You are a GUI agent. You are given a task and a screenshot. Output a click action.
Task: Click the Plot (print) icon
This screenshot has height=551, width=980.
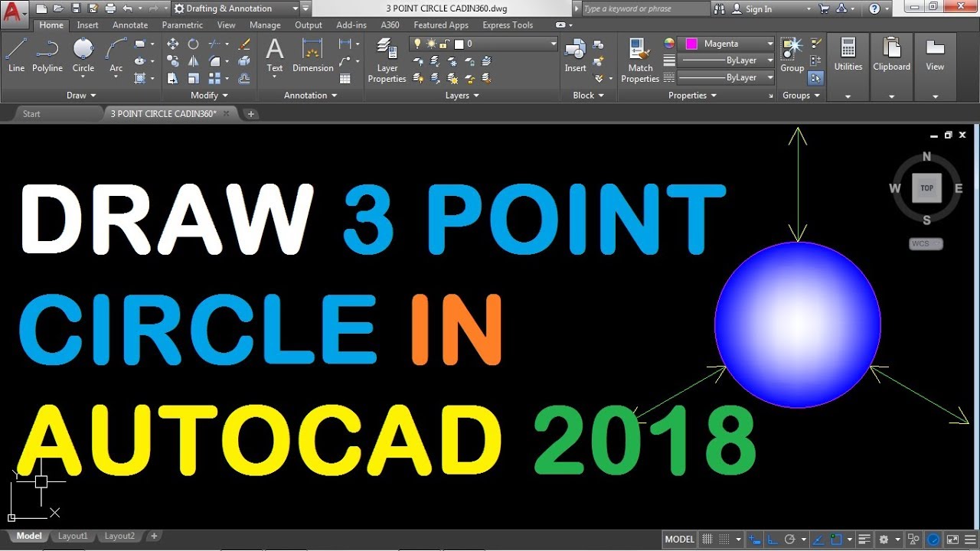[110, 8]
